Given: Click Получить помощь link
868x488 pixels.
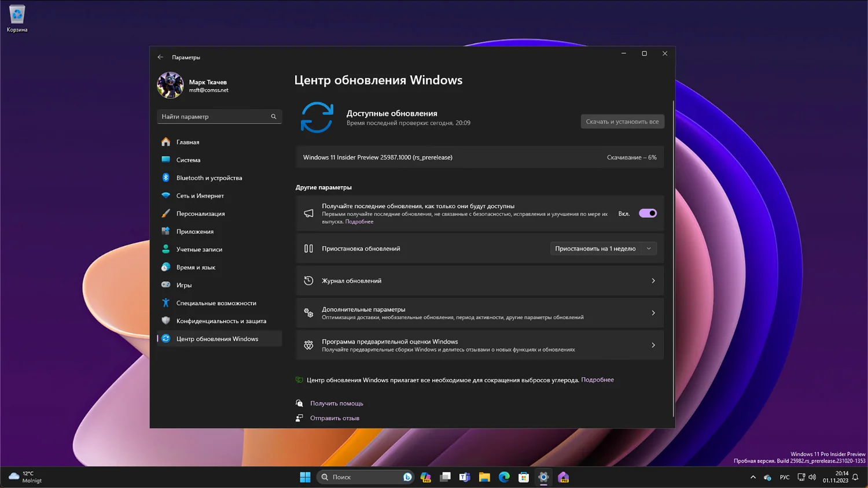Looking at the screenshot, I should point(337,404).
